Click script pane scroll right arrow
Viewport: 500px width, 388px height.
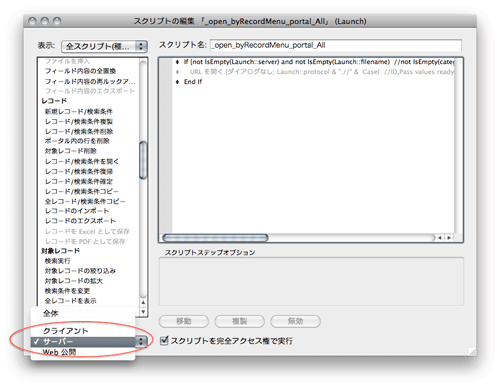pyautogui.click(x=449, y=238)
